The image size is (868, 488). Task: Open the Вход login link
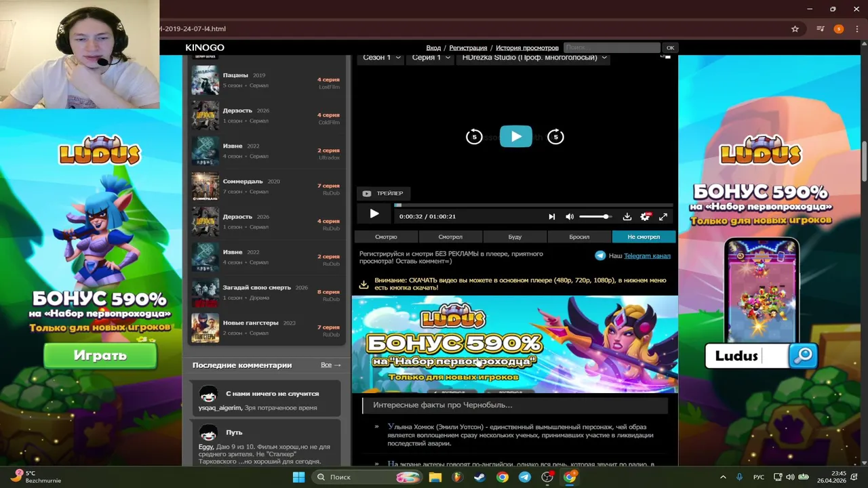433,47
